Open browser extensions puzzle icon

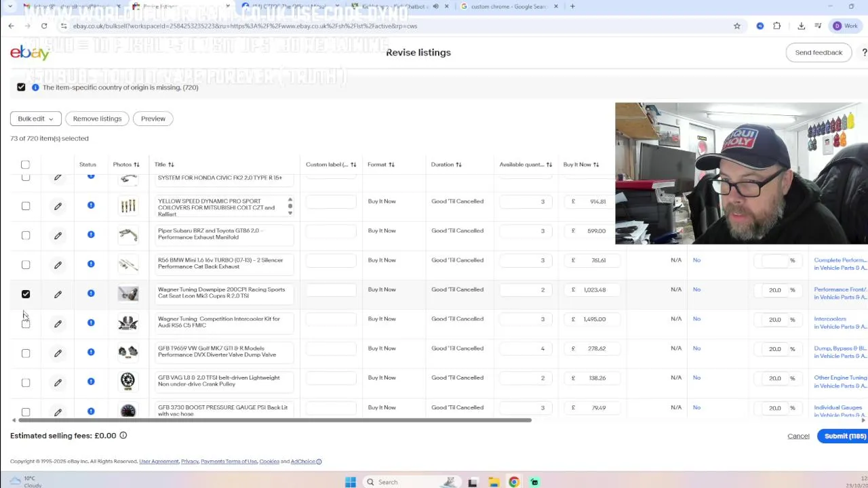coord(777,26)
